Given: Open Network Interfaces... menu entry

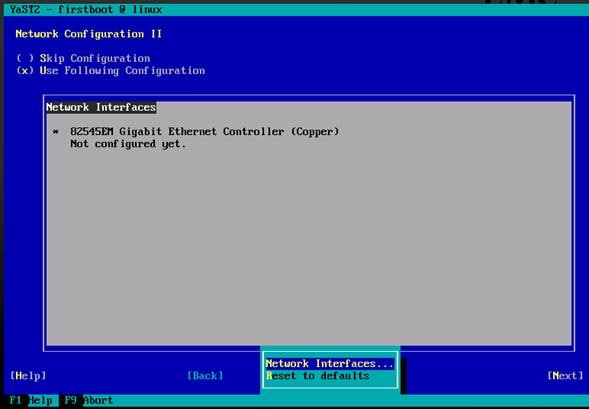Looking at the screenshot, I should click(329, 364).
